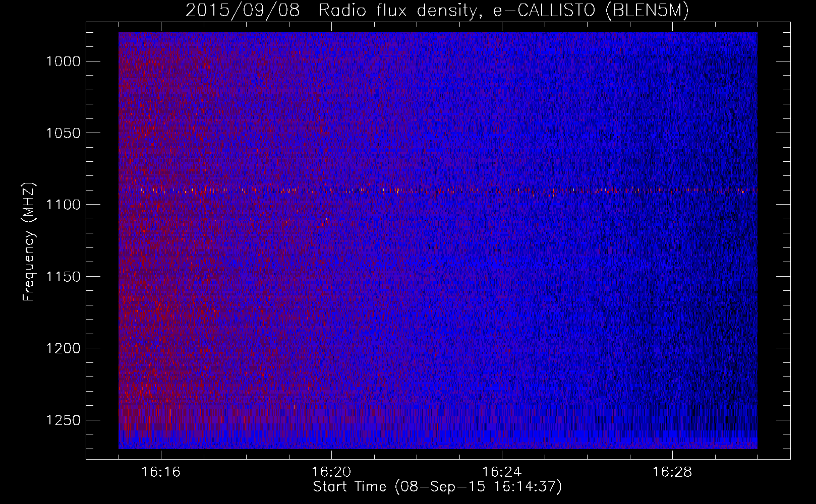Click the 1050 frequency tick label

[x=64, y=133]
